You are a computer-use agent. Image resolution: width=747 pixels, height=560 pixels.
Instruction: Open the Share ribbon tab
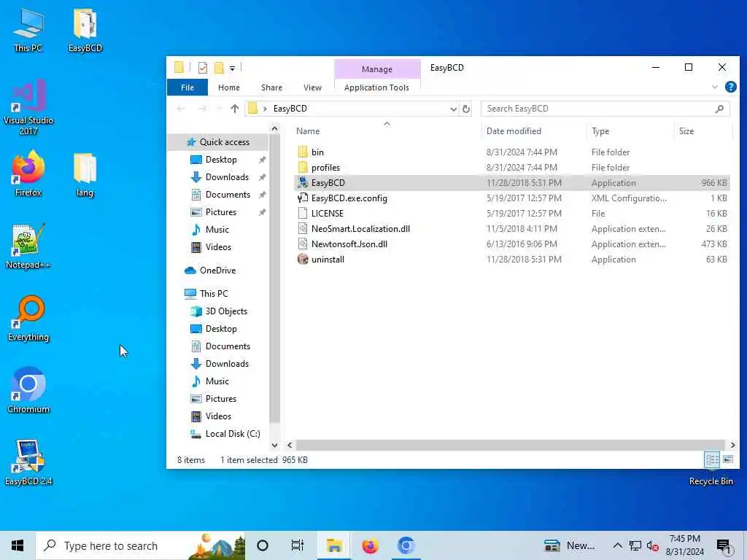pos(271,87)
